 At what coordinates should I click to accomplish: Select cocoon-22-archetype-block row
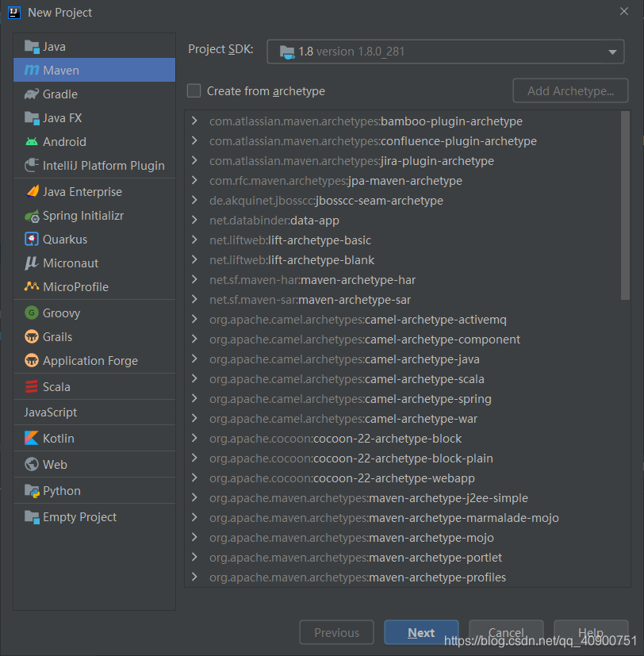tap(403, 439)
